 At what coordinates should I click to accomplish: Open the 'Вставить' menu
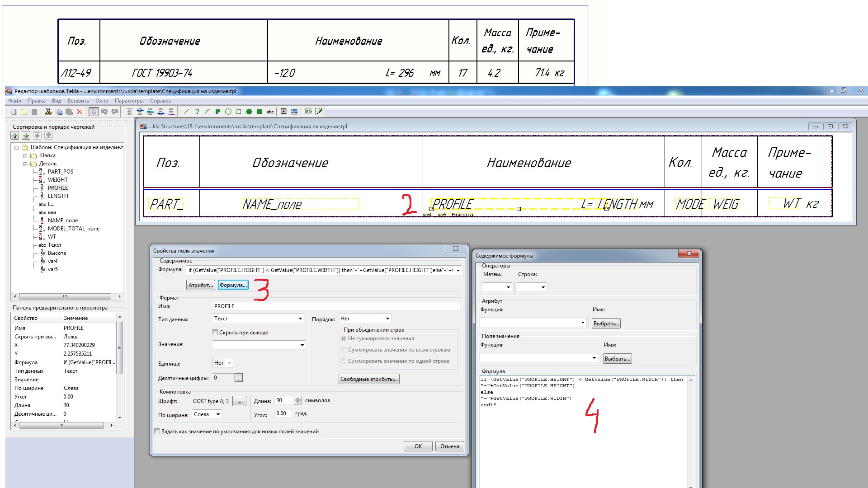point(78,101)
